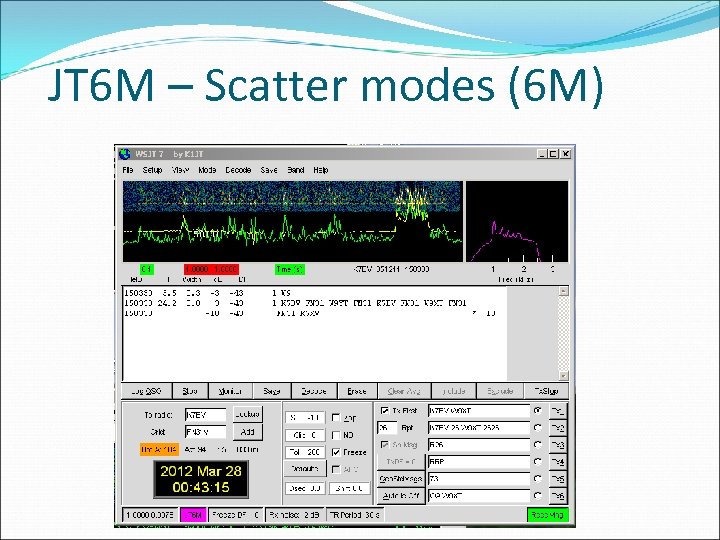The height and width of the screenshot is (540, 720).
Task: Open the Mode menu
Action: (x=207, y=170)
